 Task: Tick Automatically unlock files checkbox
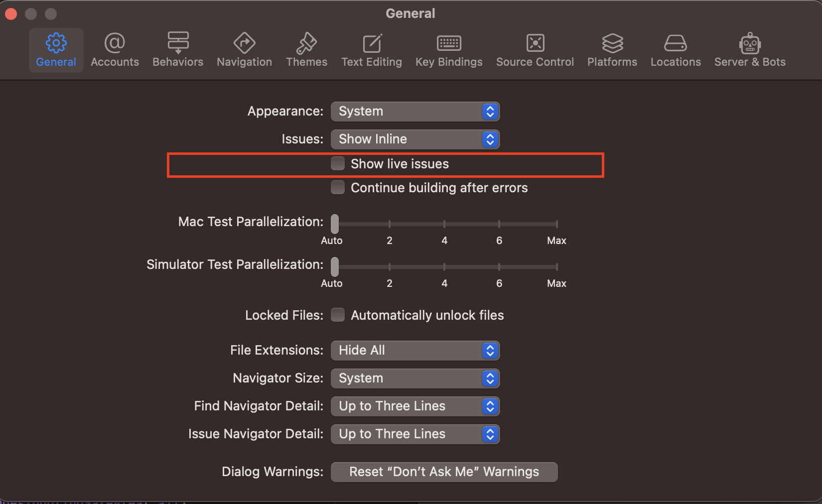click(338, 315)
